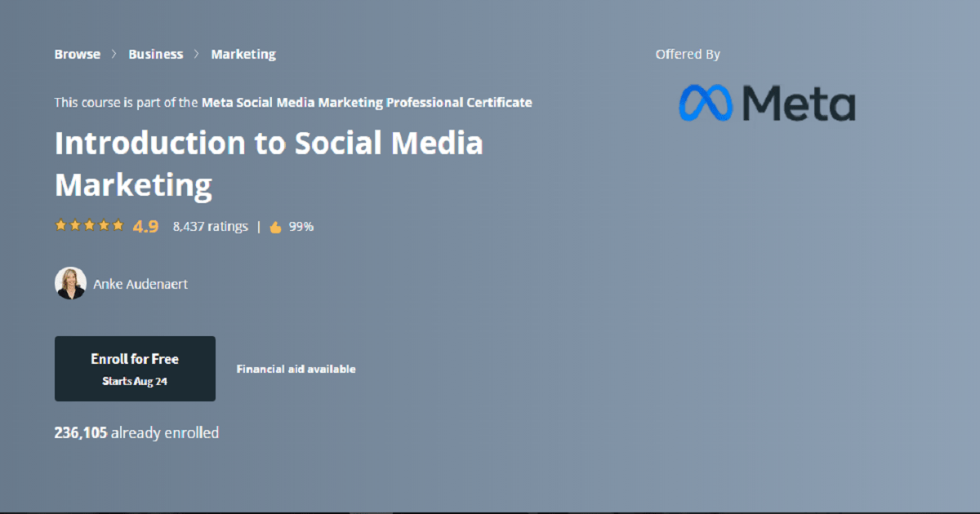Image resolution: width=980 pixels, height=514 pixels.
Task: Open Meta Social Media Marketing Professional Certificate
Action: click(367, 103)
